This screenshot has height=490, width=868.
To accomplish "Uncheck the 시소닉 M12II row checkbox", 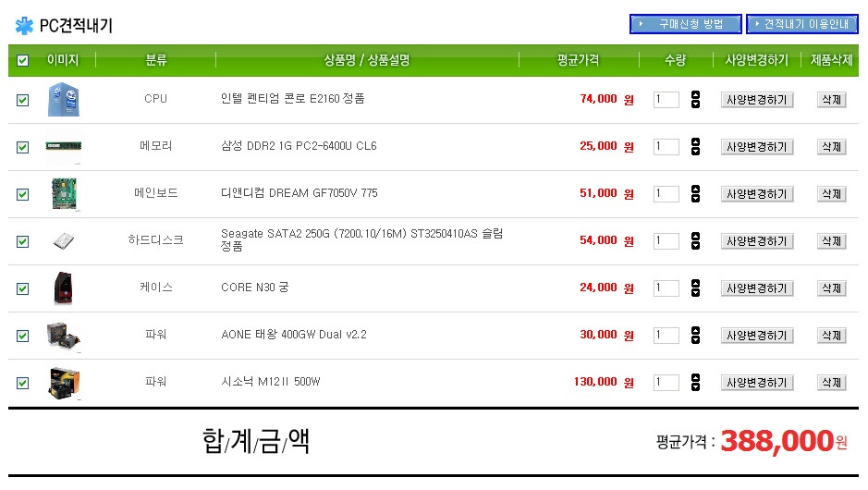I will (x=23, y=383).
